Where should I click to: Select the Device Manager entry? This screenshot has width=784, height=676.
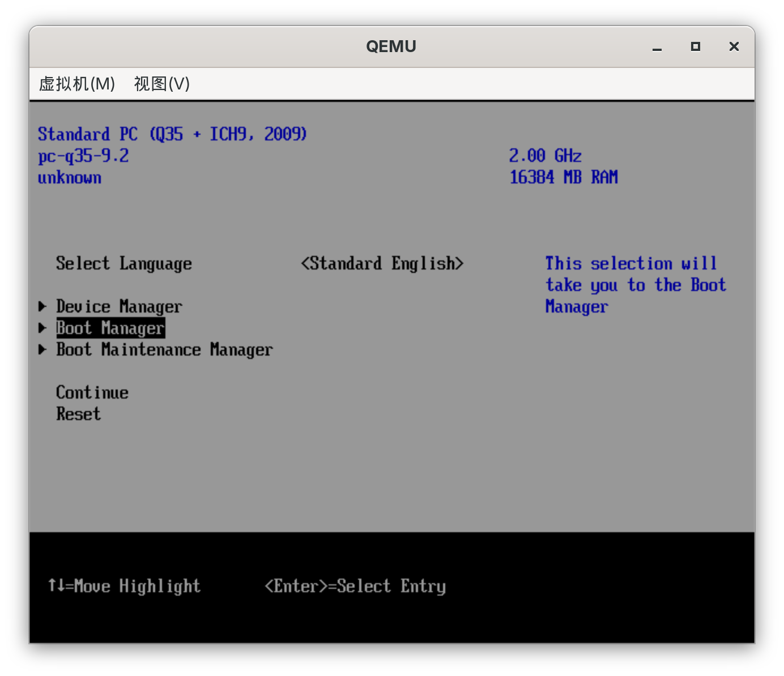[x=119, y=307]
